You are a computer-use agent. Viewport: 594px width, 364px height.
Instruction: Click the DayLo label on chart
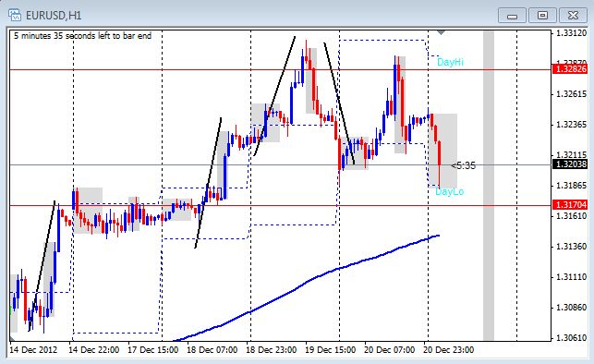[449, 191]
